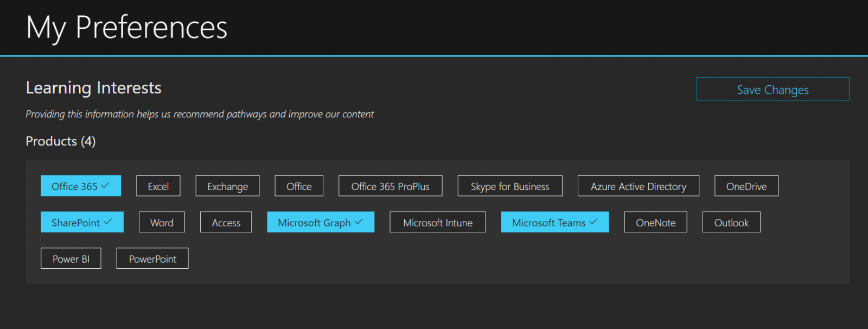This screenshot has height=329, width=868.
Task: Click the My Preferences page title
Action: click(x=126, y=28)
